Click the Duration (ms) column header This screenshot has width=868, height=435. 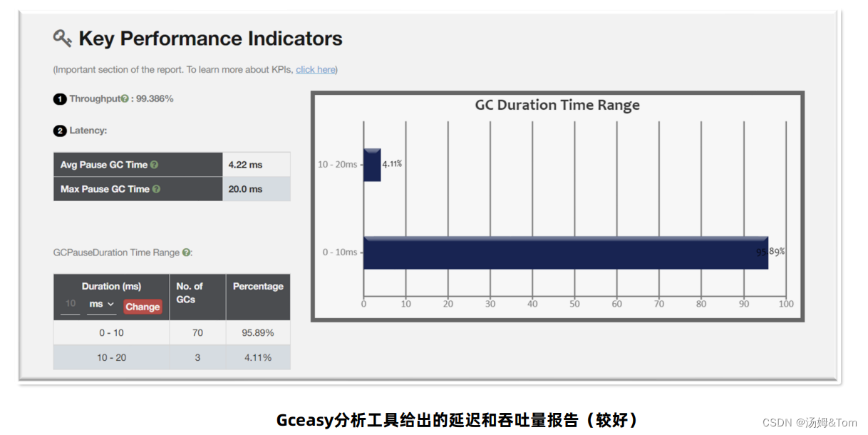point(111,287)
